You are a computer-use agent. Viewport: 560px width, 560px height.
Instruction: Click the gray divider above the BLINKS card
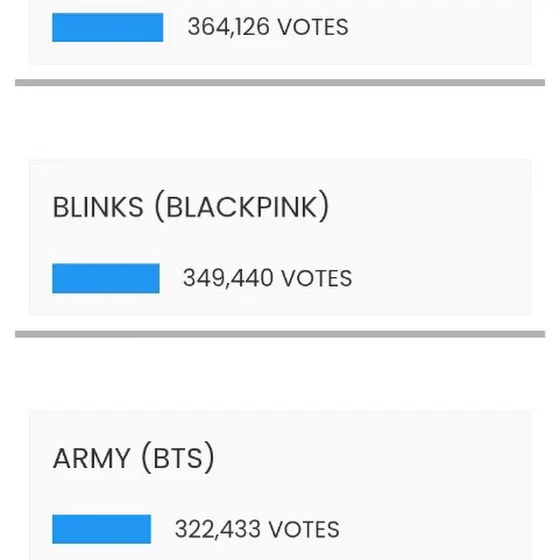pos(280,83)
